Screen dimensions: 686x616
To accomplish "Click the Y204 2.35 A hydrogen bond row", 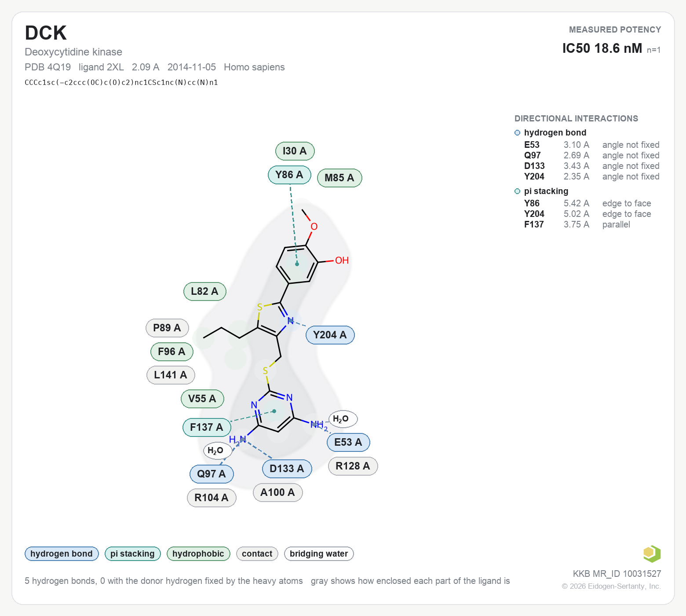I will click(x=591, y=176).
